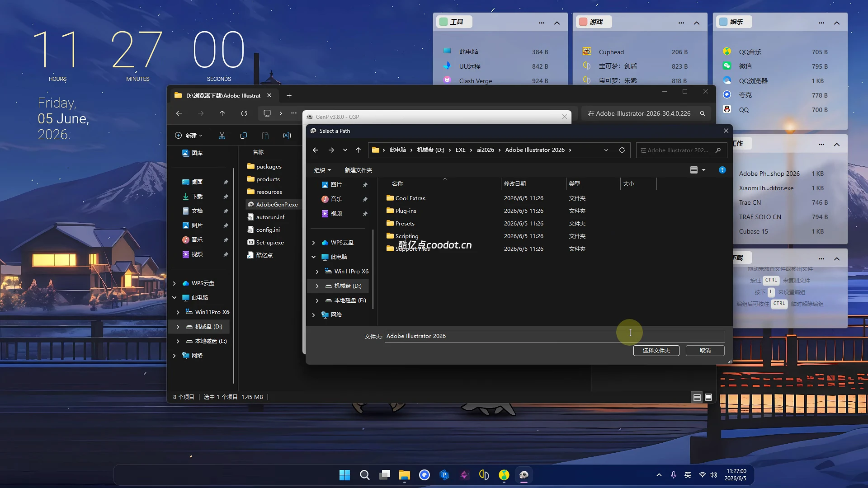
Task: Open File Explorer from the taskbar
Action: 404,475
